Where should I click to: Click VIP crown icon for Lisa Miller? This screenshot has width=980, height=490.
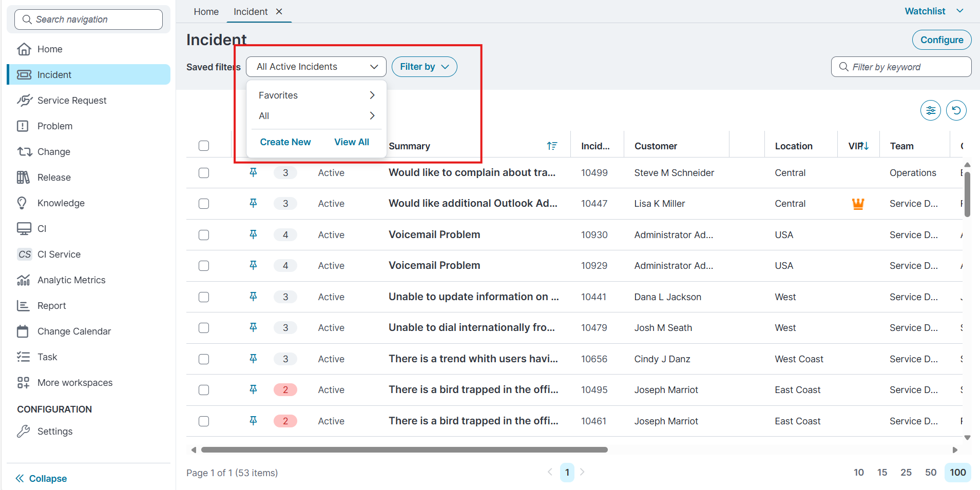click(858, 204)
